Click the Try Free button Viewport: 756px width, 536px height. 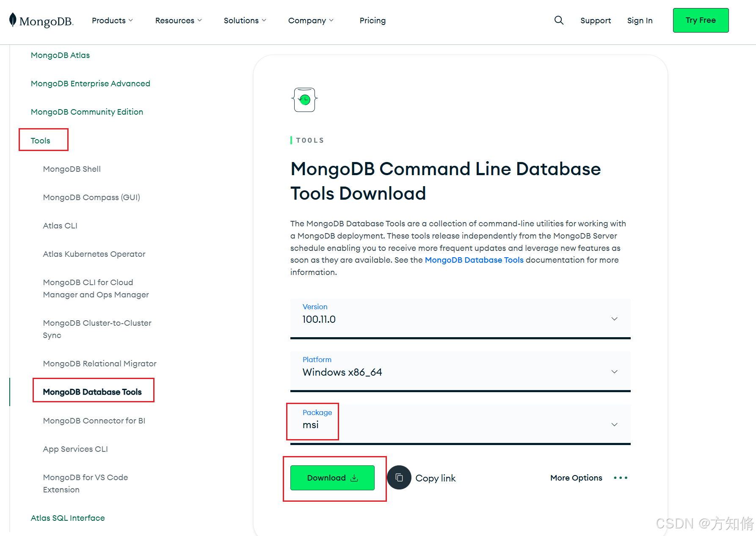pos(701,20)
